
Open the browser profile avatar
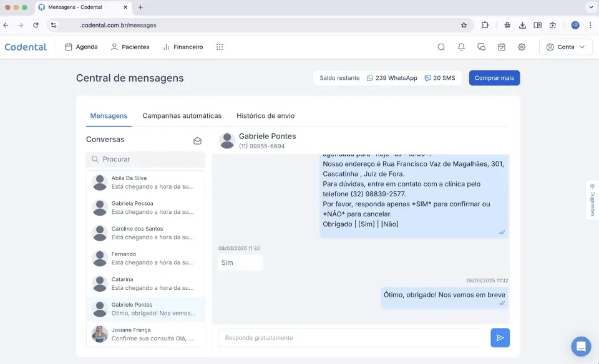(575, 25)
